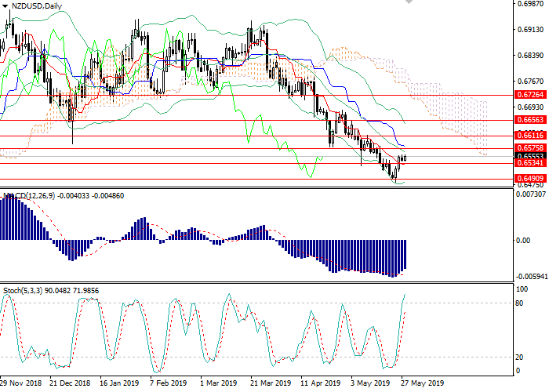Select the red 0.65758 resistance level tag
This screenshot has width=549, height=392.
coord(529,147)
